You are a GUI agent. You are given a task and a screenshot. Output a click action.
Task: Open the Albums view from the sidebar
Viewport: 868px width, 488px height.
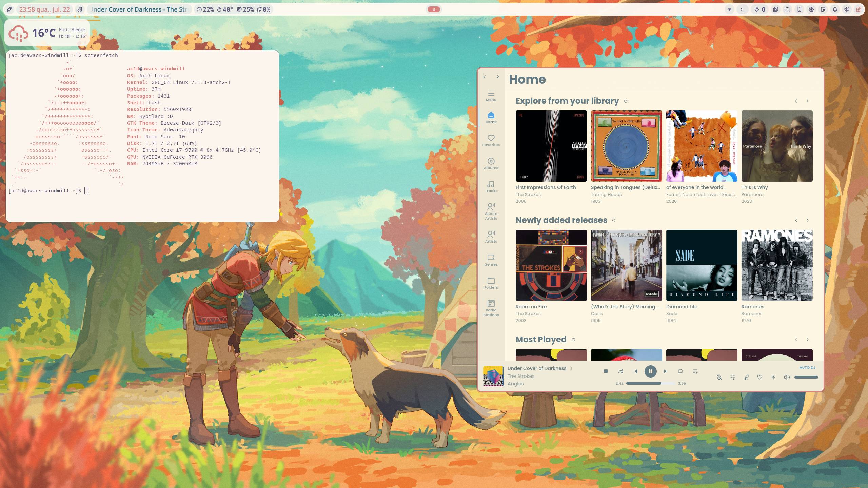491,163
